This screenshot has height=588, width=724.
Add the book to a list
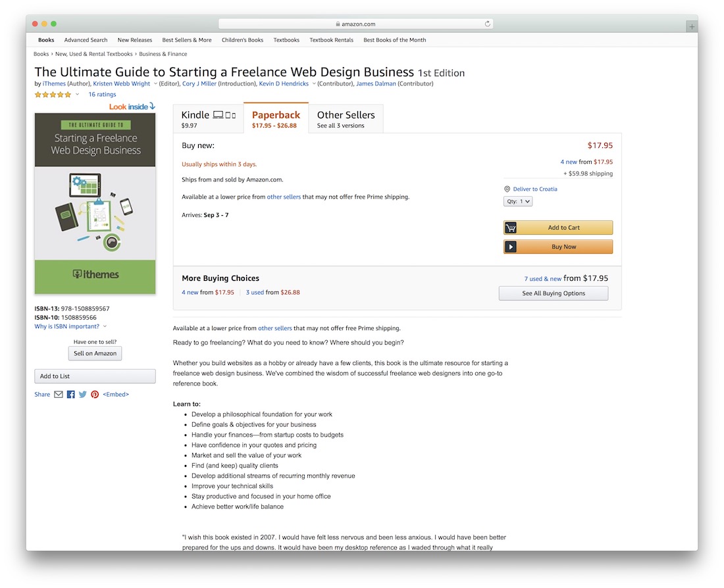tap(95, 376)
